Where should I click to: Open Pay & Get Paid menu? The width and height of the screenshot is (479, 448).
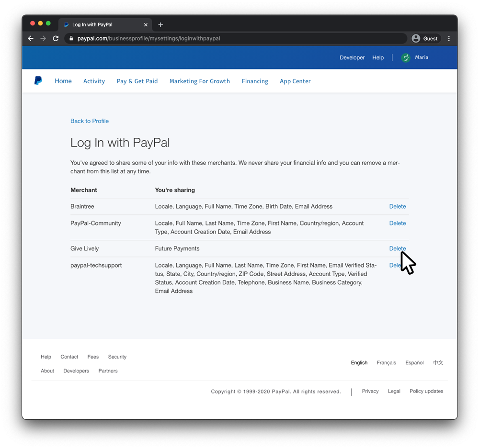[137, 81]
